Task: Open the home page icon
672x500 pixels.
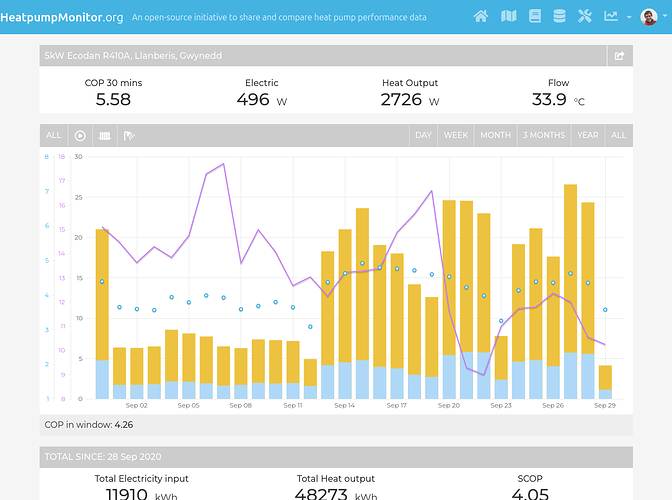Action: [x=481, y=17]
